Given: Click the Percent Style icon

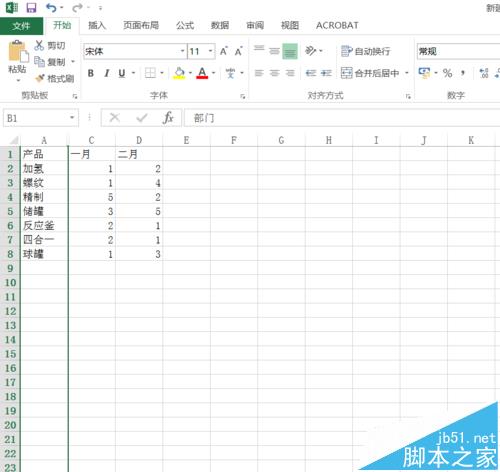Looking at the screenshot, I should point(447,73).
